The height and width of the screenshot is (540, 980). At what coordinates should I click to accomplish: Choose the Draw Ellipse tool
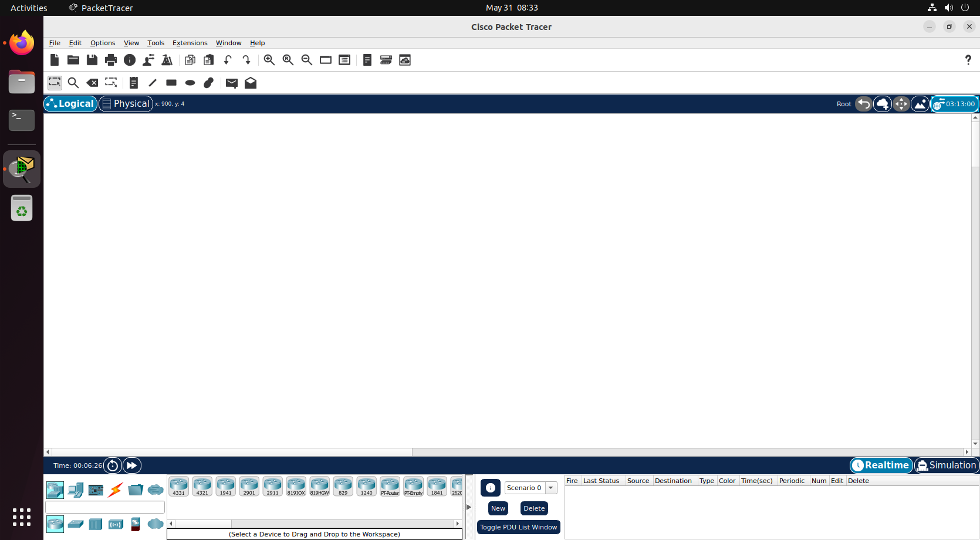coord(190,83)
